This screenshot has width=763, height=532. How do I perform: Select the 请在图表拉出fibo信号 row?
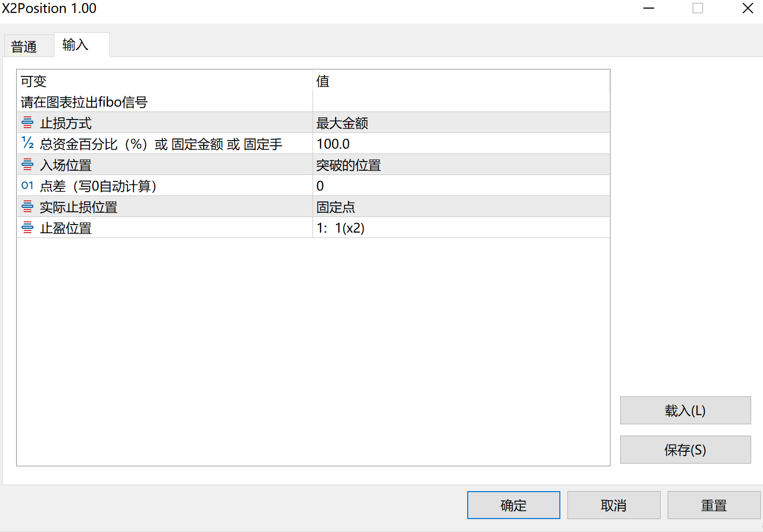point(84,102)
